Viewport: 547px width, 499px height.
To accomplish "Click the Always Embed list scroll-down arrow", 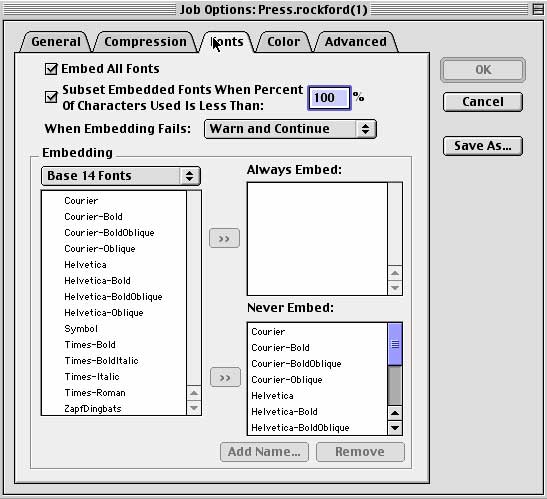I will point(395,288).
